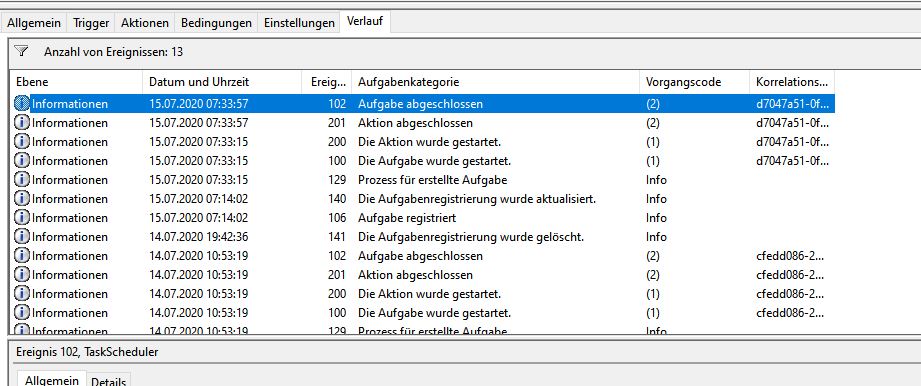Sort by the Vorgangscode column header
Image resolution: width=921 pixels, height=386 pixels.
tap(694, 82)
